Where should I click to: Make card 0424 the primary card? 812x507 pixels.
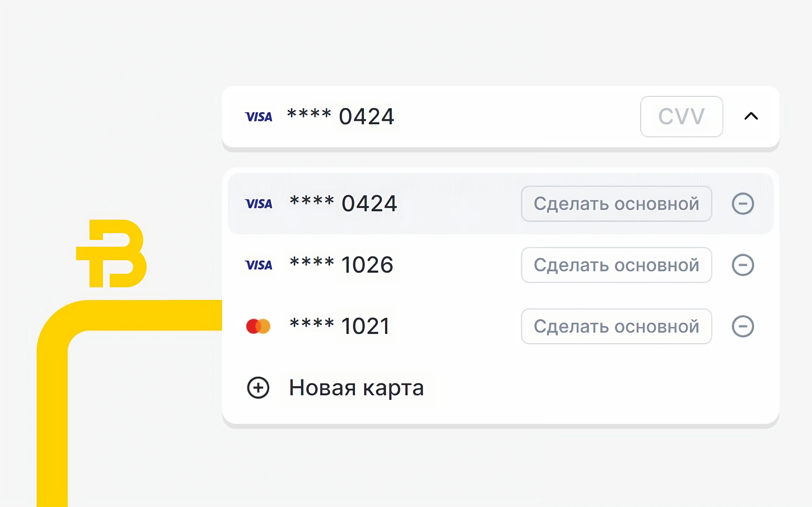coord(616,204)
